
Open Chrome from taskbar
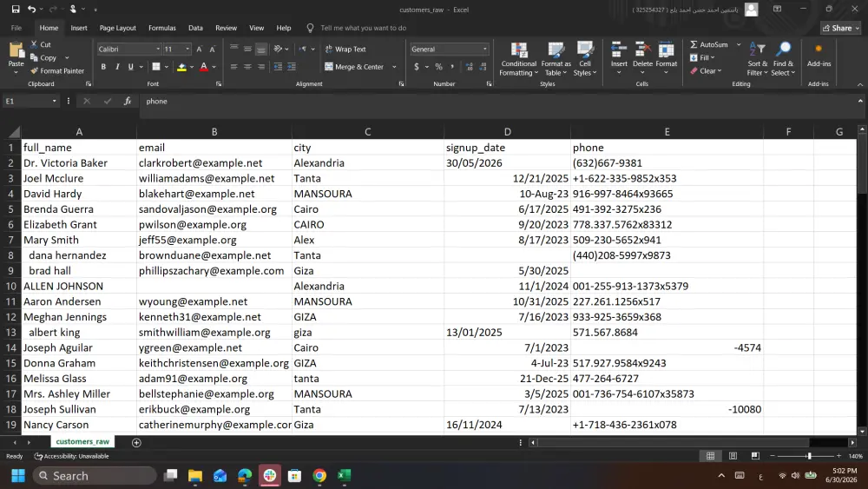click(319, 476)
